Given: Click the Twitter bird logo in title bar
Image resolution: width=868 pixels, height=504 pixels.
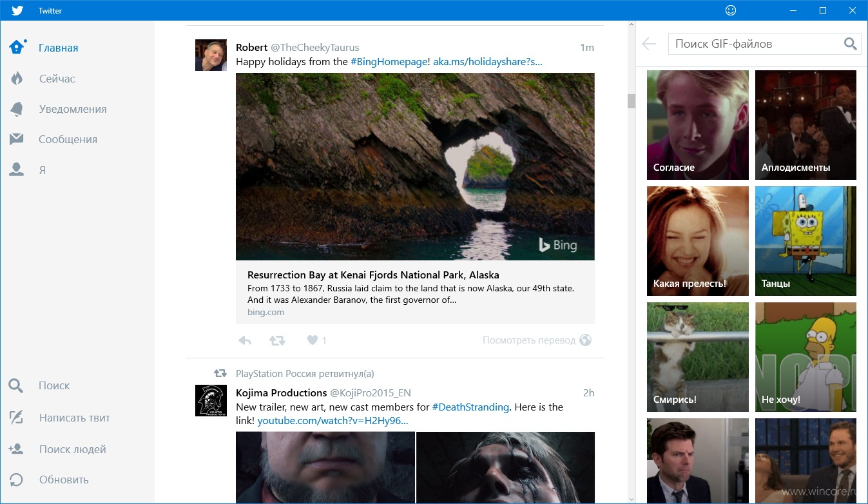Looking at the screenshot, I should (x=17, y=10).
